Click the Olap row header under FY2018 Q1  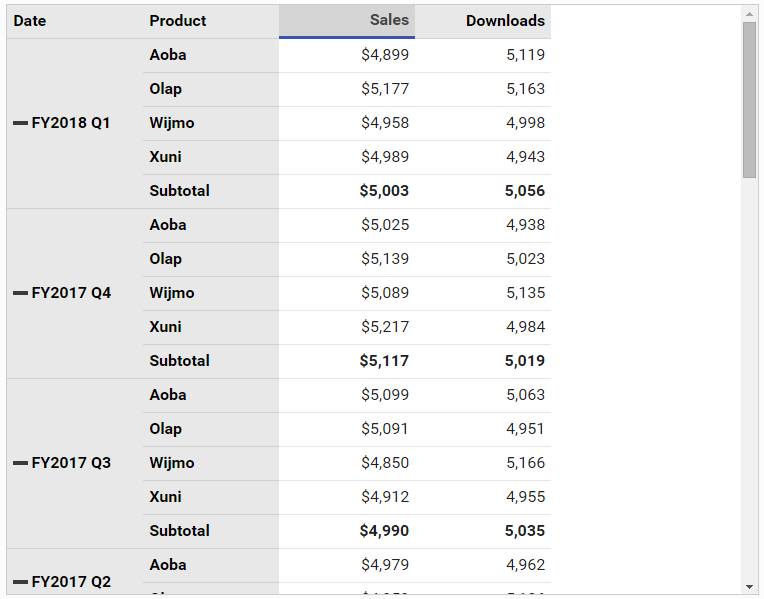click(x=210, y=89)
